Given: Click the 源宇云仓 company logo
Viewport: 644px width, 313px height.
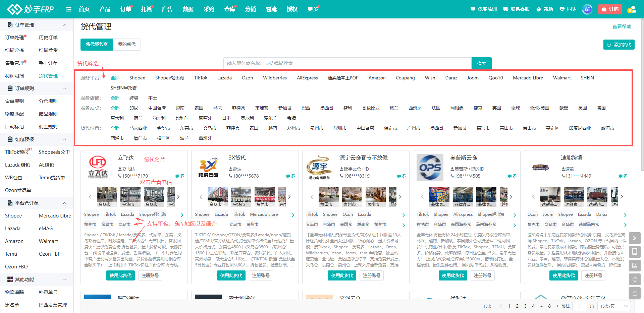Looking at the screenshot, I should click(319, 167).
